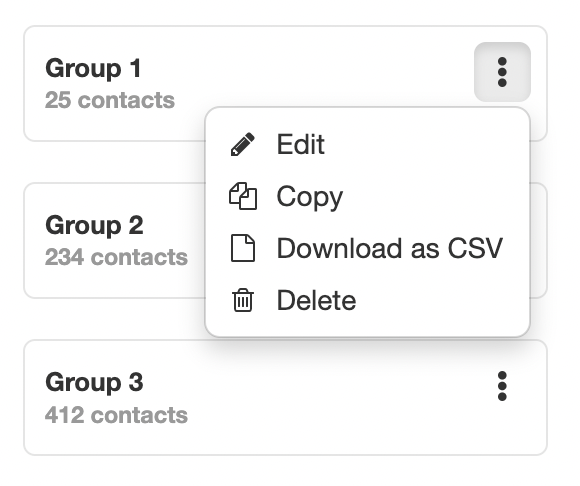The height and width of the screenshot is (486, 580).
Task: Close Group 1 three-dot options menu
Action: (502, 72)
